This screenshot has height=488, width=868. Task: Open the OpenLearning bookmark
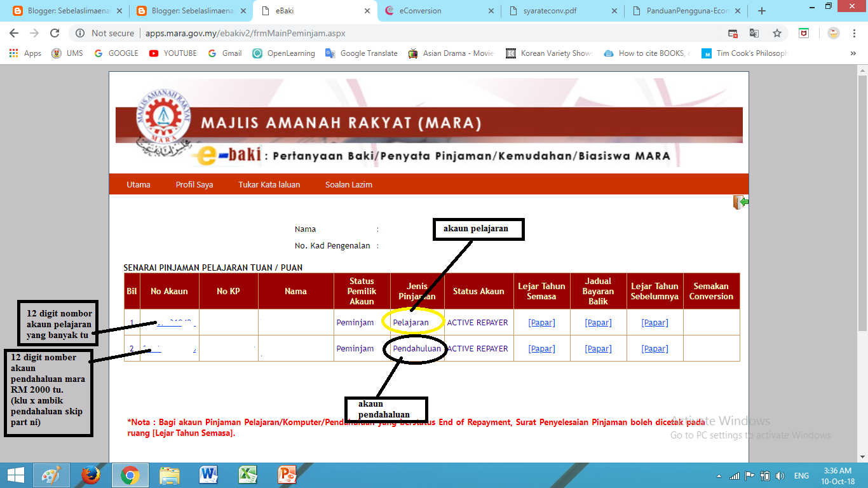click(x=283, y=53)
